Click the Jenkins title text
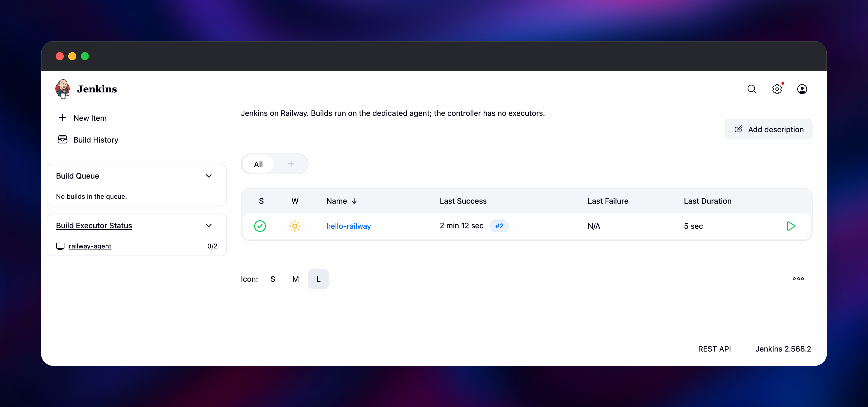The image size is (868, 407). pos(97,89)
